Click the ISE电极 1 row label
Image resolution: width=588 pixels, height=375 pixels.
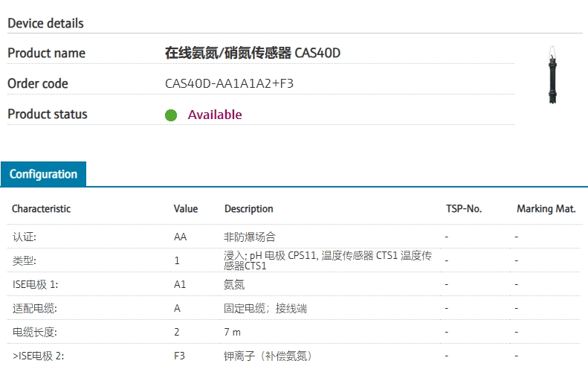(x=35, y=284)
